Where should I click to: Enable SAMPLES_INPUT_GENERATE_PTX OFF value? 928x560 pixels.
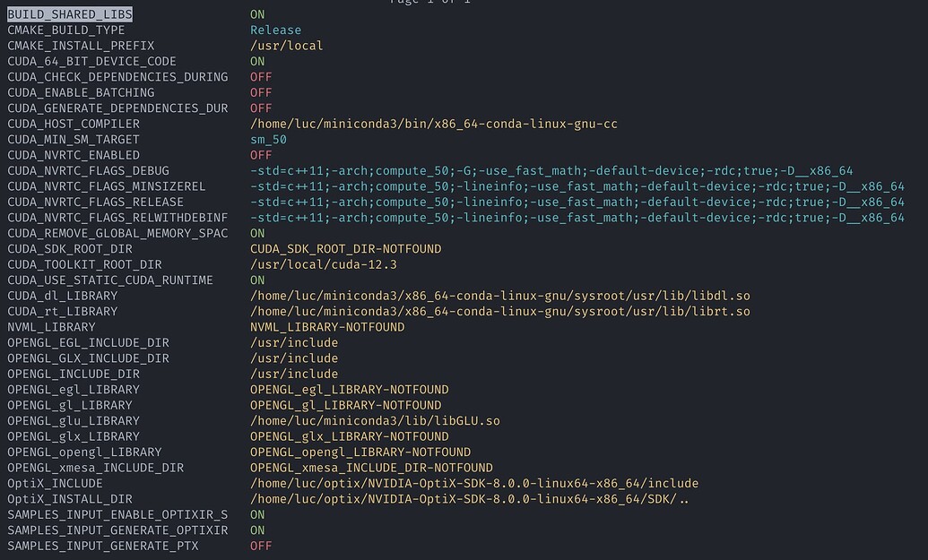click(x=261, y=546)
